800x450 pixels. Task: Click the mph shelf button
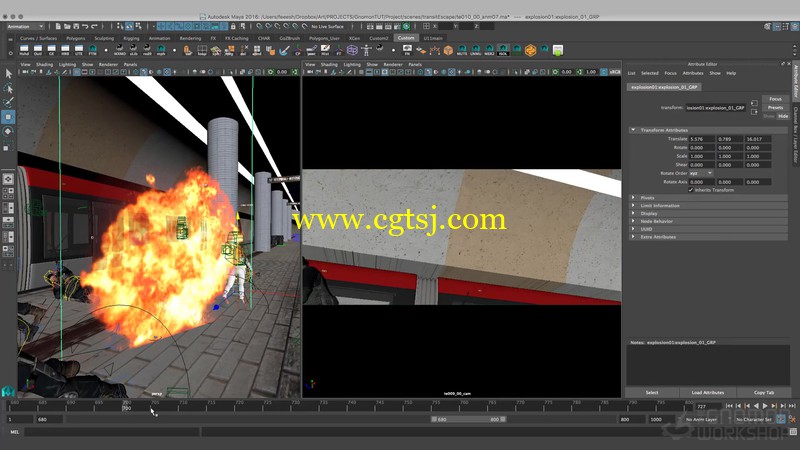pyautogui.click(x=161, y=50)
